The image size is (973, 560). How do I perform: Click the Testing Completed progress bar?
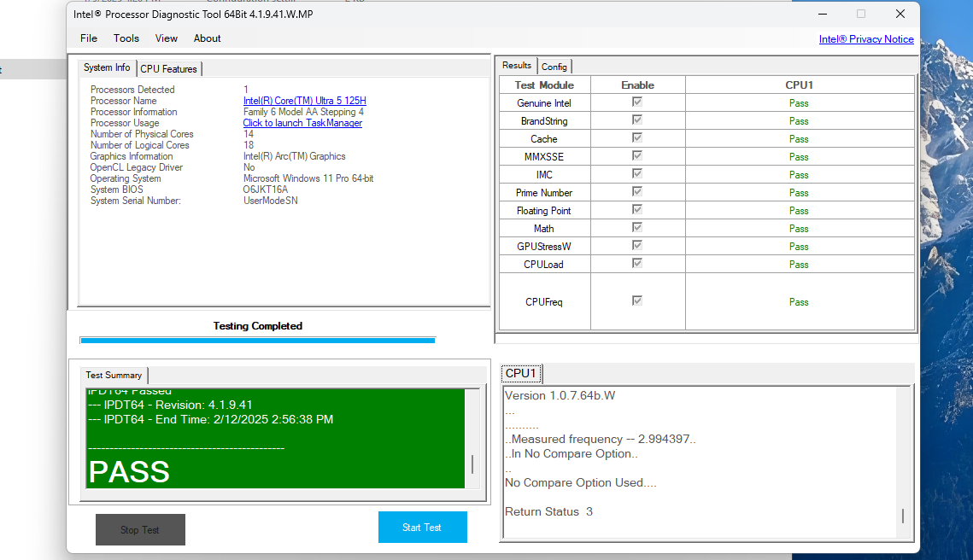coord(257,341)
